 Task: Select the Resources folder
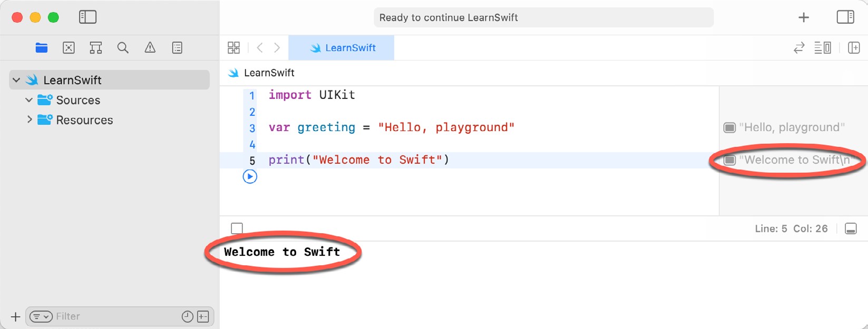[x=84, y=120]
